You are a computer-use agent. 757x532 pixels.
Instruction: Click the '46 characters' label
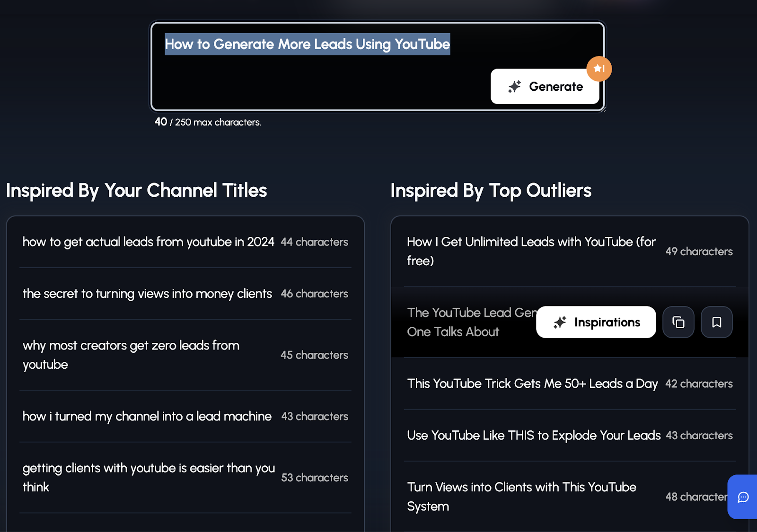314,294
